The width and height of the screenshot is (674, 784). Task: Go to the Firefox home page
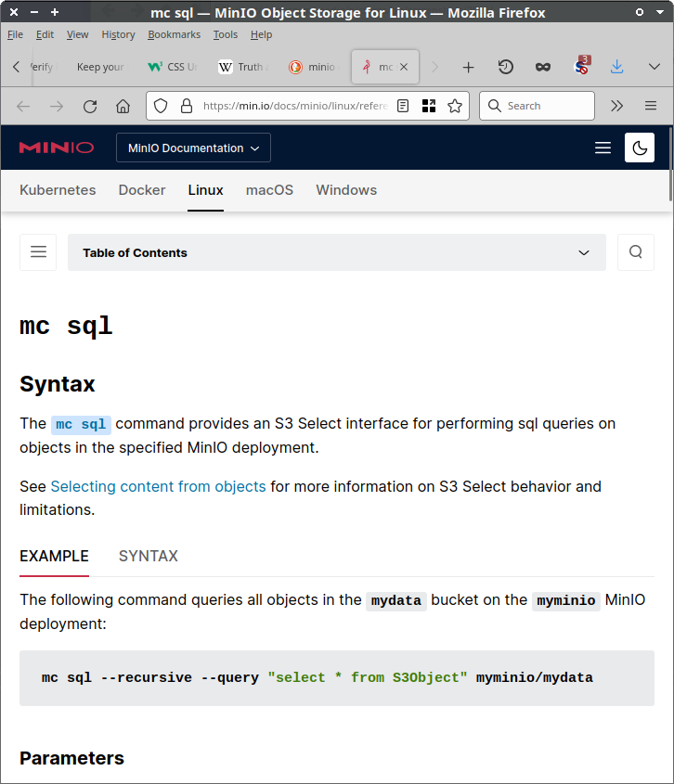coord(123,106)
